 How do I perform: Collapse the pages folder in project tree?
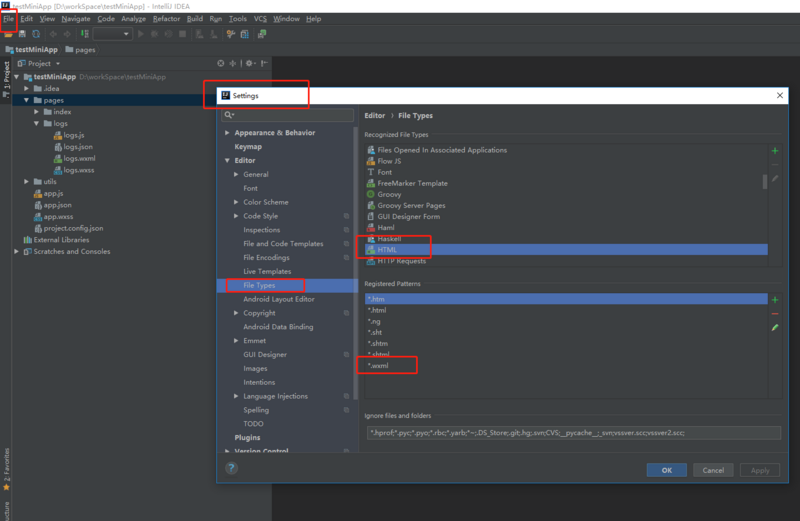coord(27,100)
